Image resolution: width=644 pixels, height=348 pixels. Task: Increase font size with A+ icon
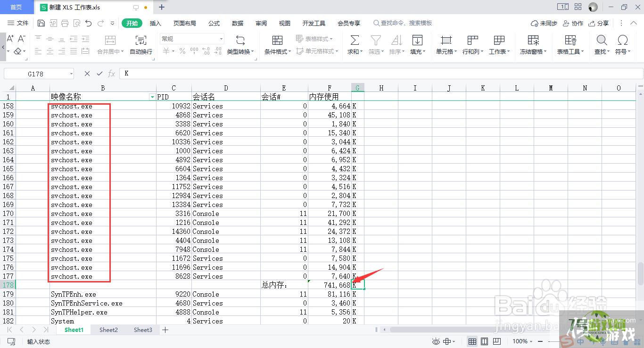point(10,39)
